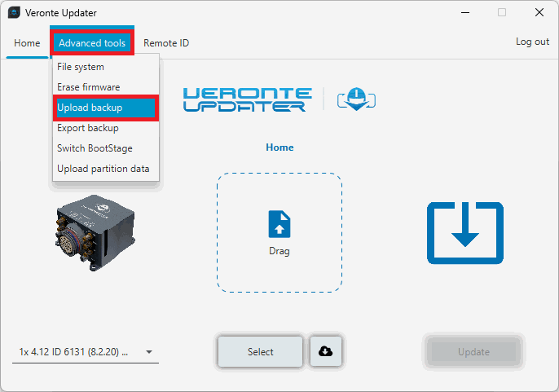This screenshot has height=392, width=559.
Task: Select Switch BootStage menu item
Action: coord(95,148)
